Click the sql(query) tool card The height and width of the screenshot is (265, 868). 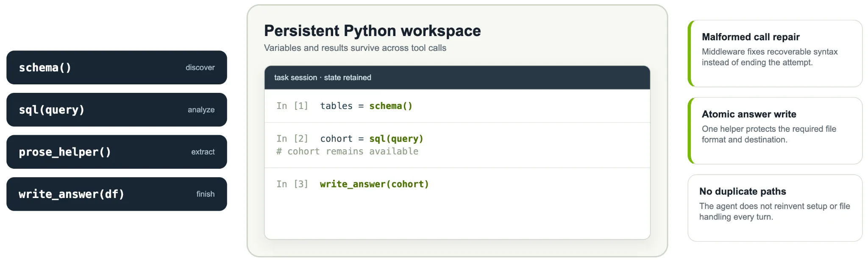[x=117, y=110]
